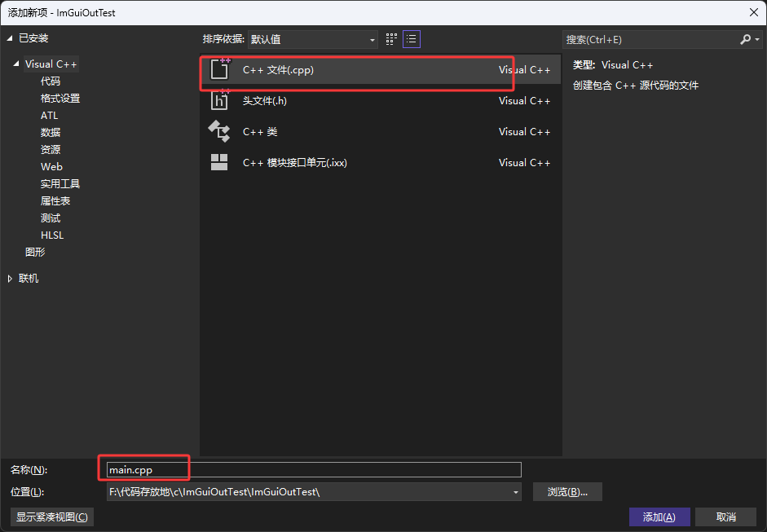This screenshot has height=532, width=767.
Task: Choose C++ 类 template row
Action: point(381,131)
